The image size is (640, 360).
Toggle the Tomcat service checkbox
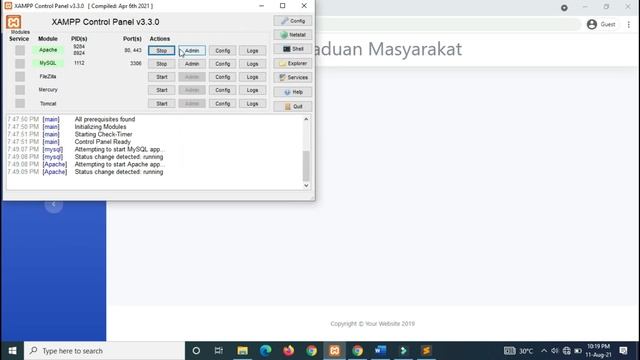point(20,103)
